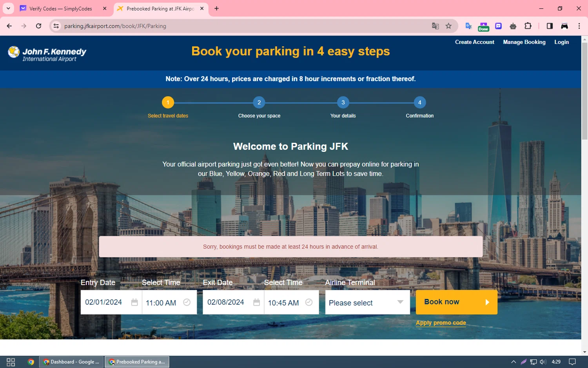Click the entry time field 11:00 AM
This screenshot has height=368, width=588.
169,302
